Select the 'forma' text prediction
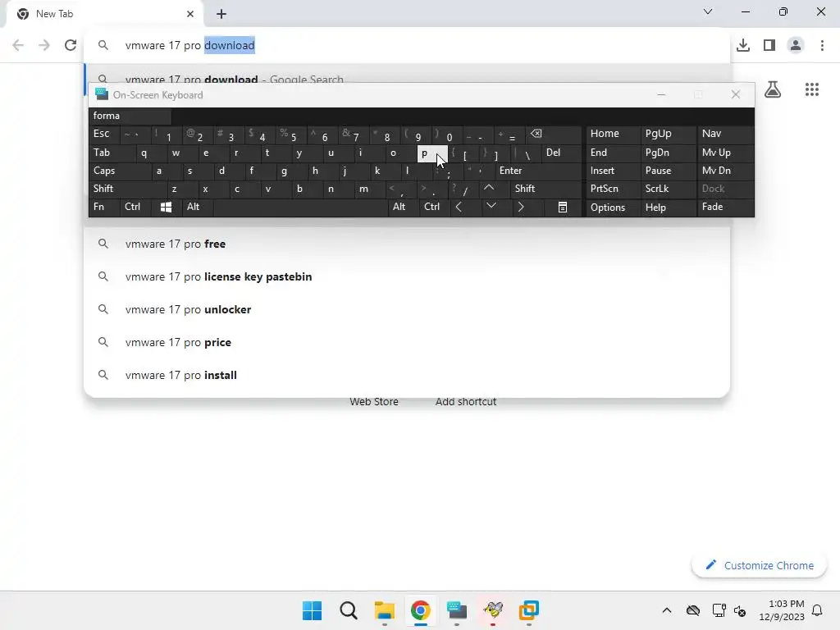Image resolution: width=840 pixels, height=630 pixels. pyautogui.click(x=130, y=116)
